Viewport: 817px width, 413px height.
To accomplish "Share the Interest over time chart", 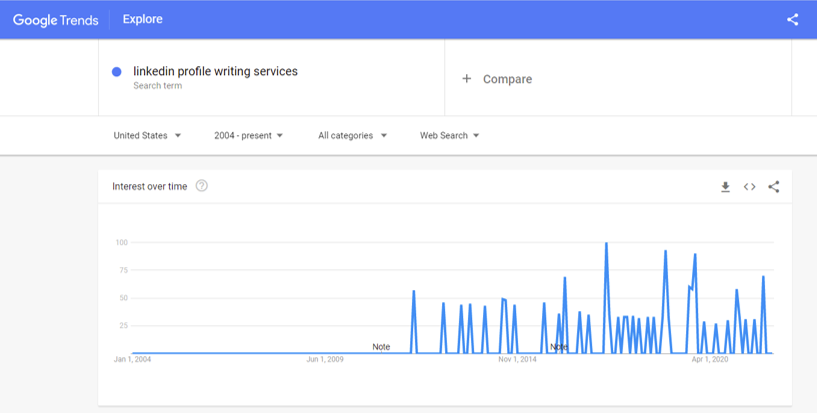I will point(774,186).
